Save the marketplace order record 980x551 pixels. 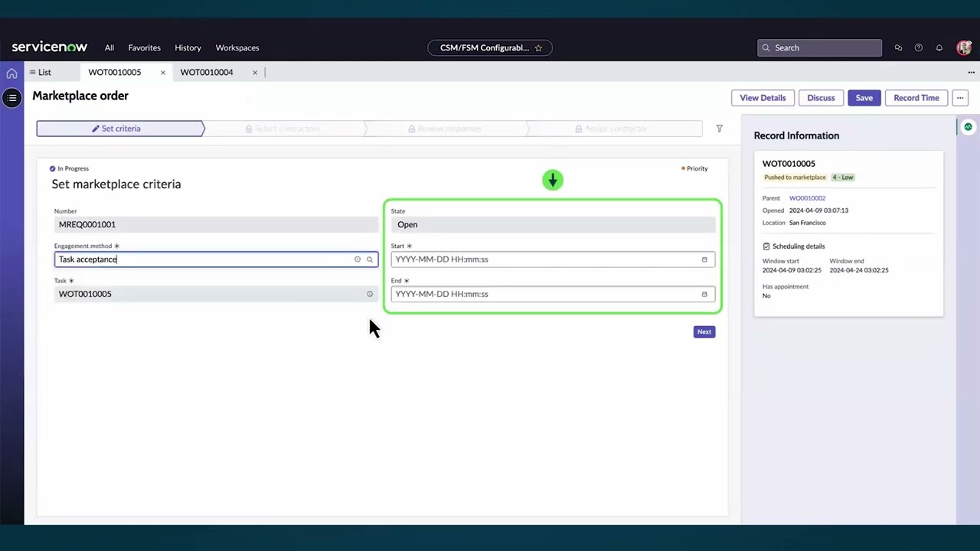864,97
